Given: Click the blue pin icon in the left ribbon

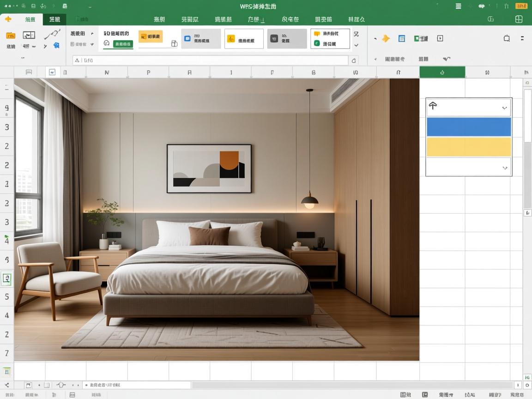Looking at the screenshot, I should (x=56, y=45).
